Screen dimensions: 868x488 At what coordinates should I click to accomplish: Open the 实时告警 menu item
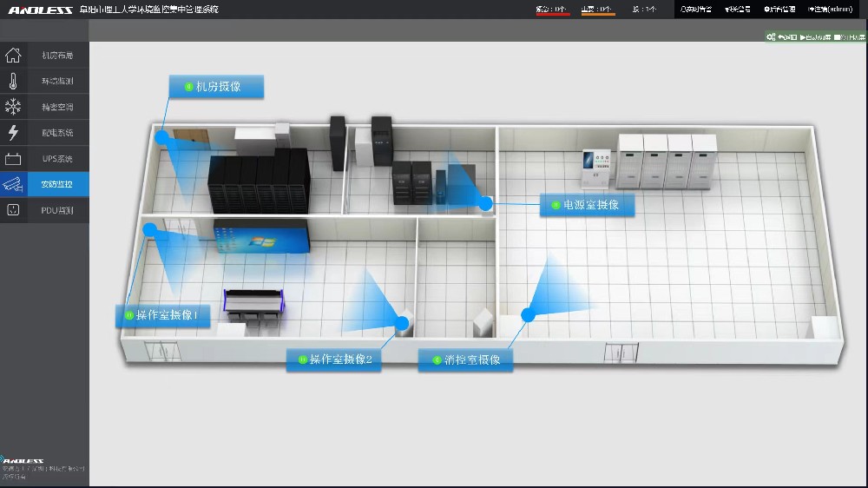[x=695, y=10]
